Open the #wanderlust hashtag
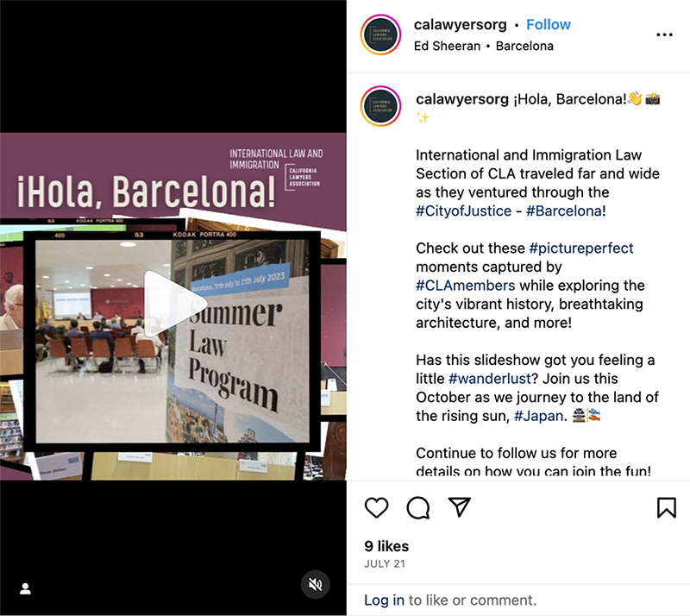 489,379
